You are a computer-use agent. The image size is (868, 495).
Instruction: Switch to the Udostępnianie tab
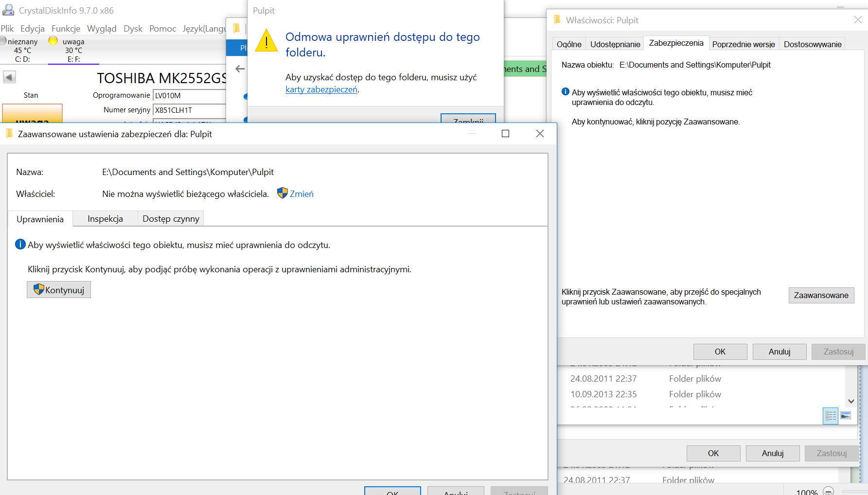point(615,44)
